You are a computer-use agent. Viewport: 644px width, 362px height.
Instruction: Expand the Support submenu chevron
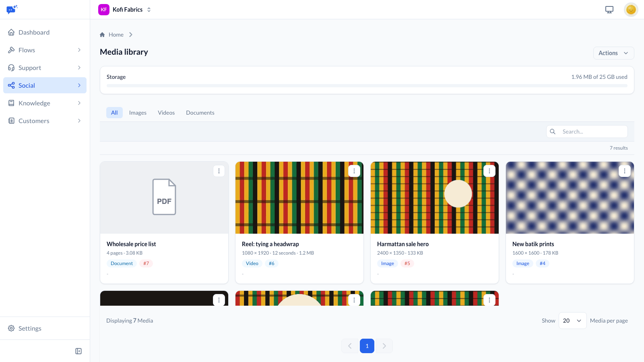tap(79, 68)
